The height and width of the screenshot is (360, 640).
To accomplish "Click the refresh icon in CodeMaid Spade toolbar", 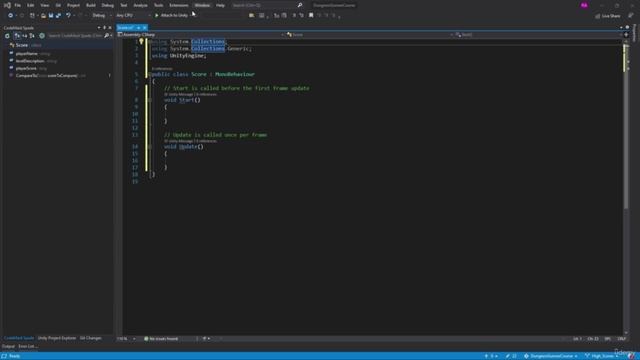I will pos(7,36).
